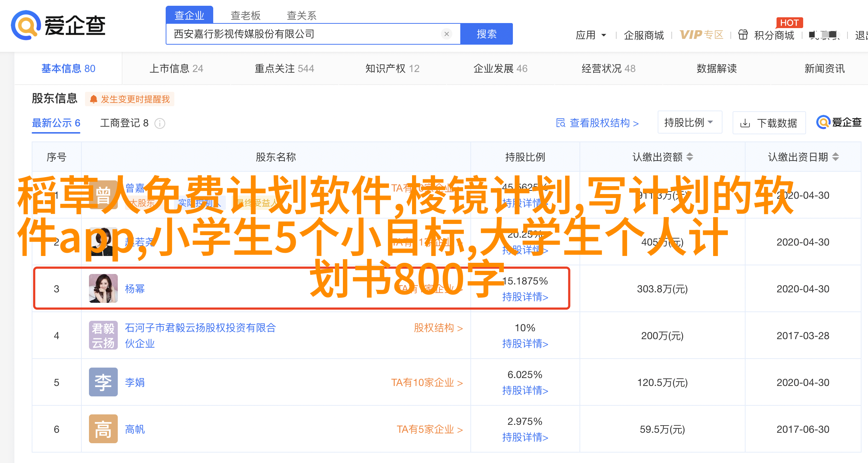Viewport: 868px width, 463px height.
Task: Click the 爱企查 logo icon
Action: (x=25, y=25)
